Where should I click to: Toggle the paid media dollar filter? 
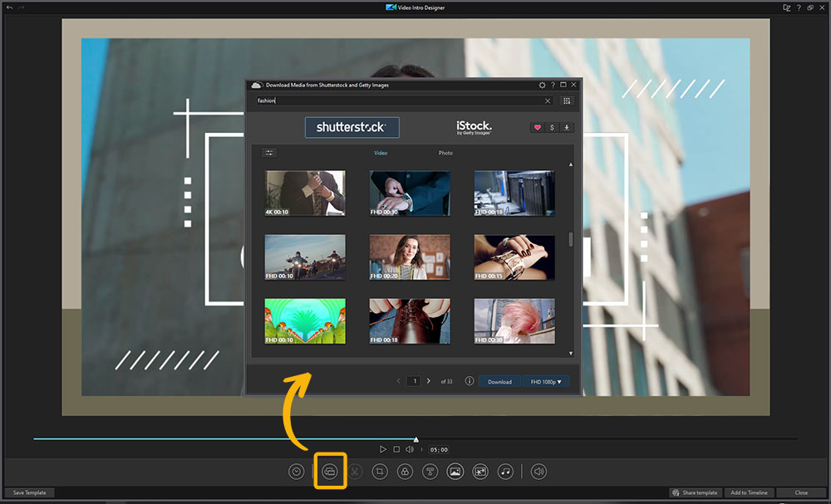pos(552,127)
